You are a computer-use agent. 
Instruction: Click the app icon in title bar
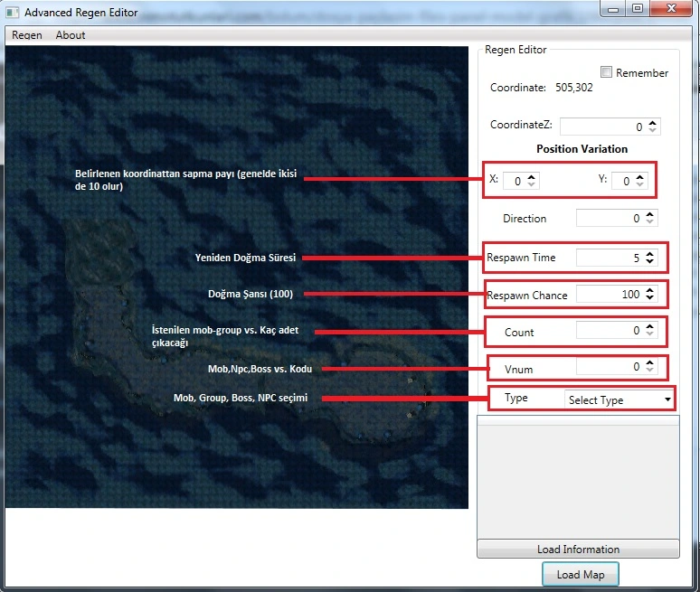tap(13, 13)
